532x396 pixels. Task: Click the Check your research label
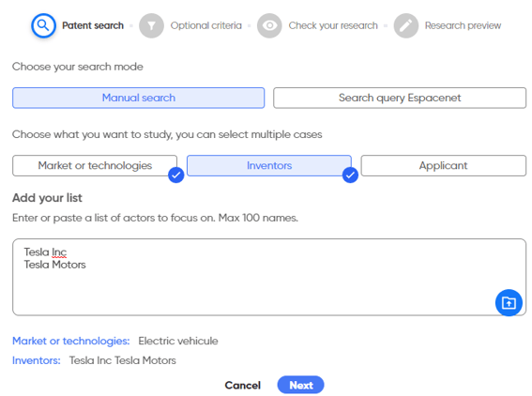point(333,25)
